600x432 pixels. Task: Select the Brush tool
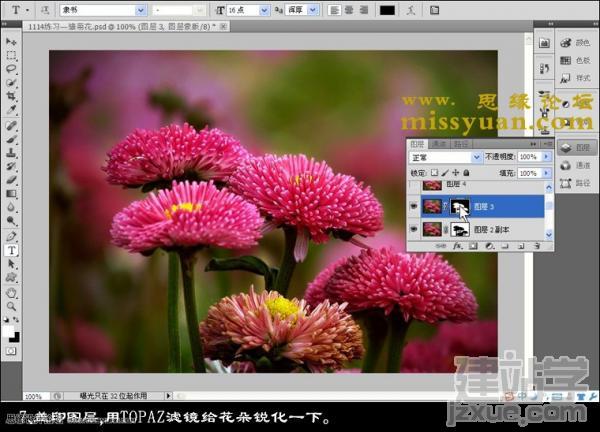[x=11, y=139]
